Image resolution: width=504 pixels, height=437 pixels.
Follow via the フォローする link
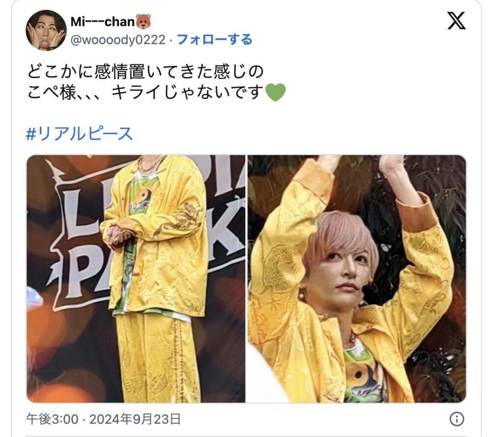215,39
